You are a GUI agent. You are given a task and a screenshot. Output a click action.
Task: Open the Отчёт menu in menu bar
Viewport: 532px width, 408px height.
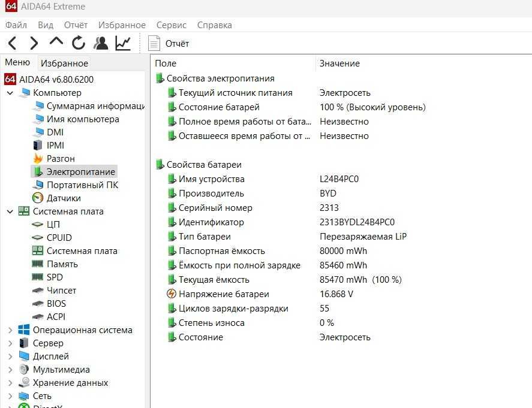[x=76, y=25]
